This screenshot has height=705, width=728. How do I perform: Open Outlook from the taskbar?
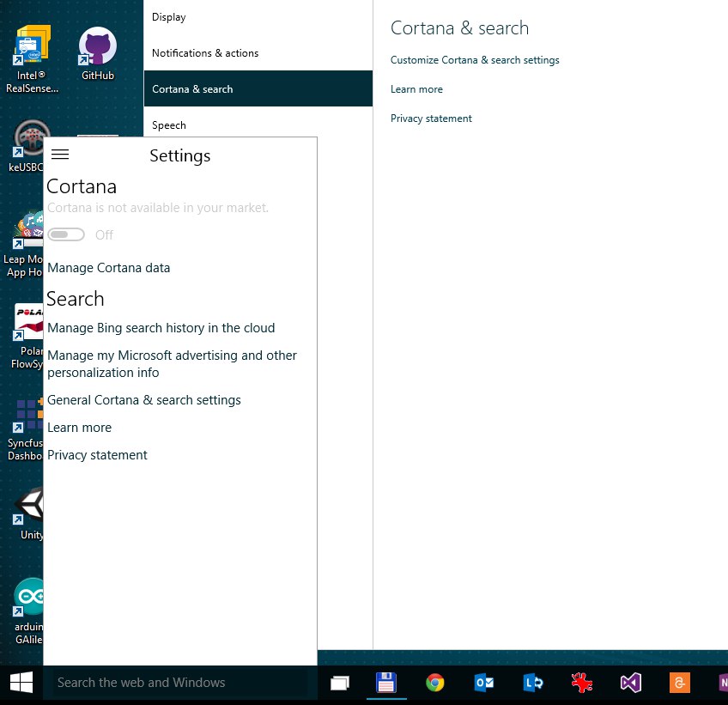tap(484, 683)
